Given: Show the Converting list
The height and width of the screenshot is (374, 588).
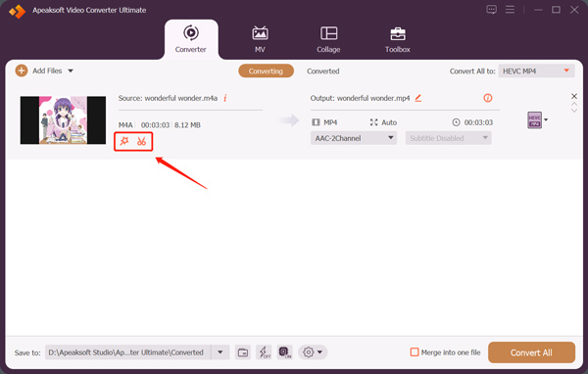Looking at the screenshot, I should point(266,71).
